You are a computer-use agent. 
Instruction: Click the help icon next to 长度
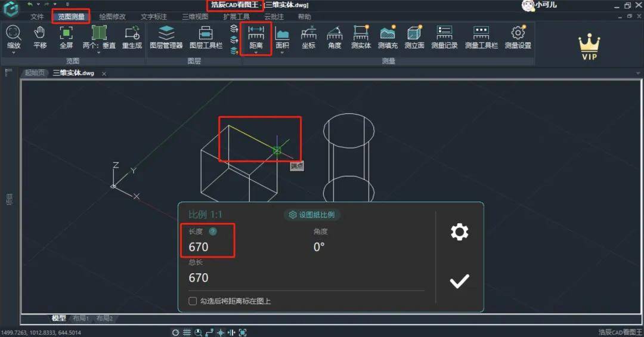(213, 231)
